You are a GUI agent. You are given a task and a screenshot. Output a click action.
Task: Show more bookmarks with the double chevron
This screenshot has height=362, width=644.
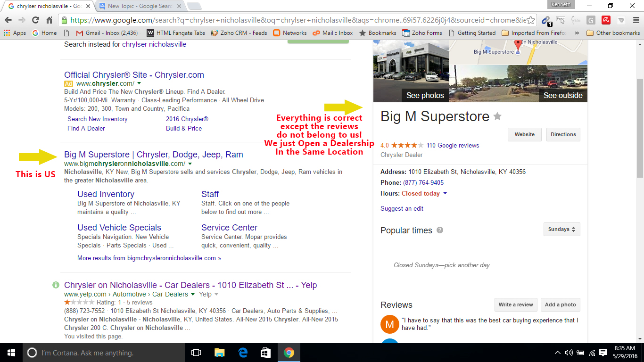(x=577, y=33)
